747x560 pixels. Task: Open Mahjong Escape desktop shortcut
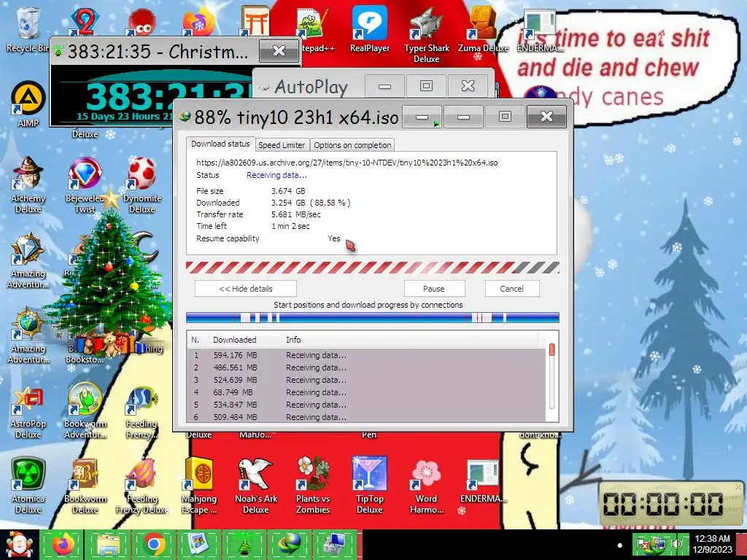(x=199, y=486)
